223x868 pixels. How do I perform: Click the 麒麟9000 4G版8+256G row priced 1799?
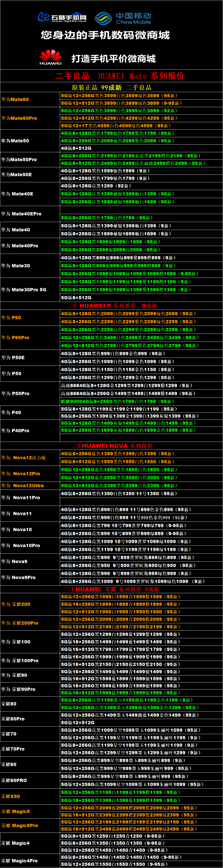click(x=141, y=402)
